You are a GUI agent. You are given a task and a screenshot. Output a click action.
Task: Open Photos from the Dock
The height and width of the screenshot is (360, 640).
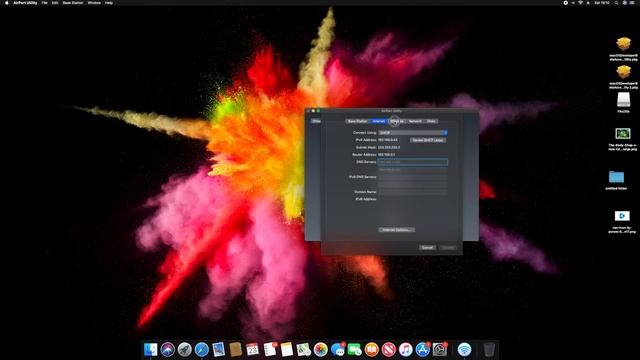321,349
